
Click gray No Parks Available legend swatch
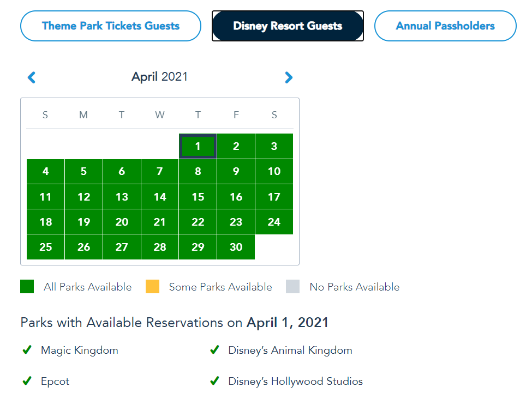[x=293, y=287]
